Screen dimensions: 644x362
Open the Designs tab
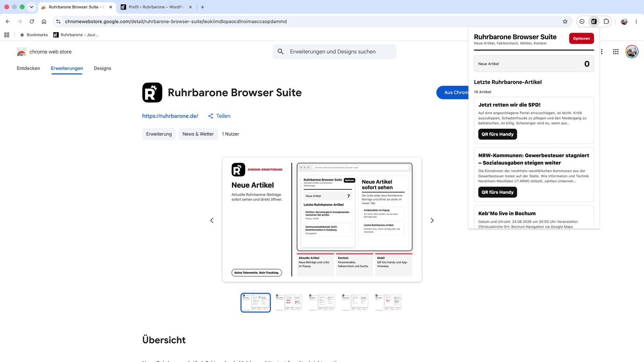point(103,68)
